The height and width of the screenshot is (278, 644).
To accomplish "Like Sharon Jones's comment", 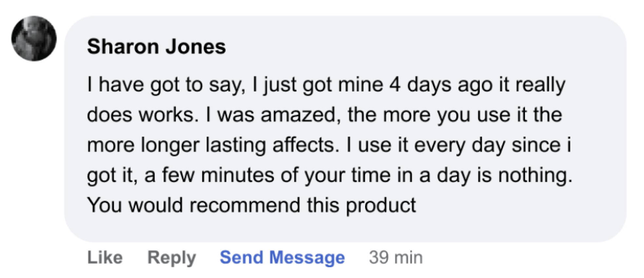I will tap(105, 257).
